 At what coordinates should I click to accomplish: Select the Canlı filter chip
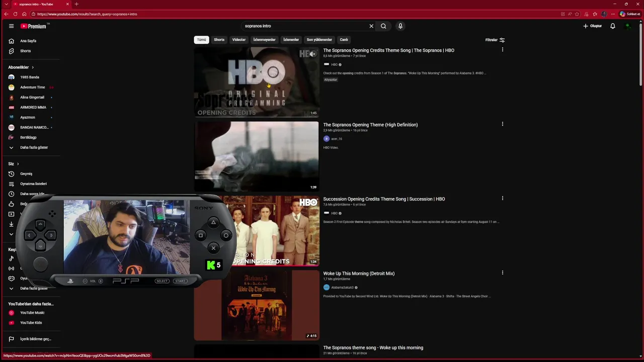[x=344, y=40]
